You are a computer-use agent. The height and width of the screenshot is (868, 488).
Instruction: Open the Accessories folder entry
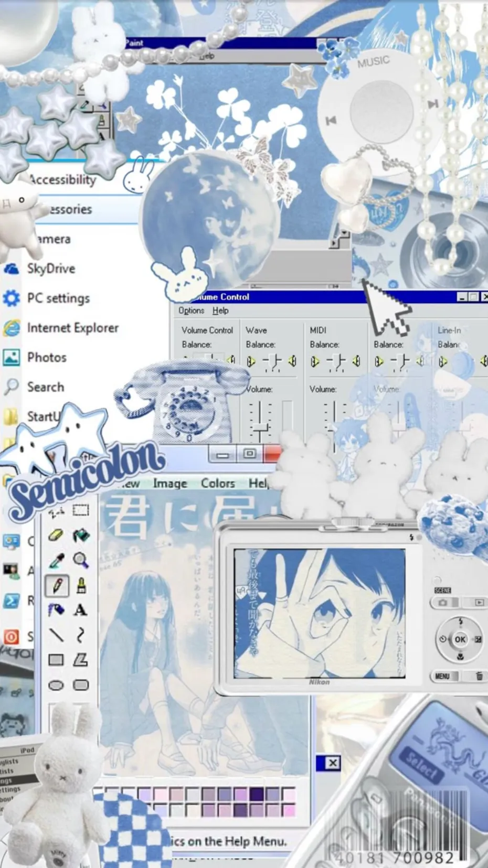coord(70,209)
